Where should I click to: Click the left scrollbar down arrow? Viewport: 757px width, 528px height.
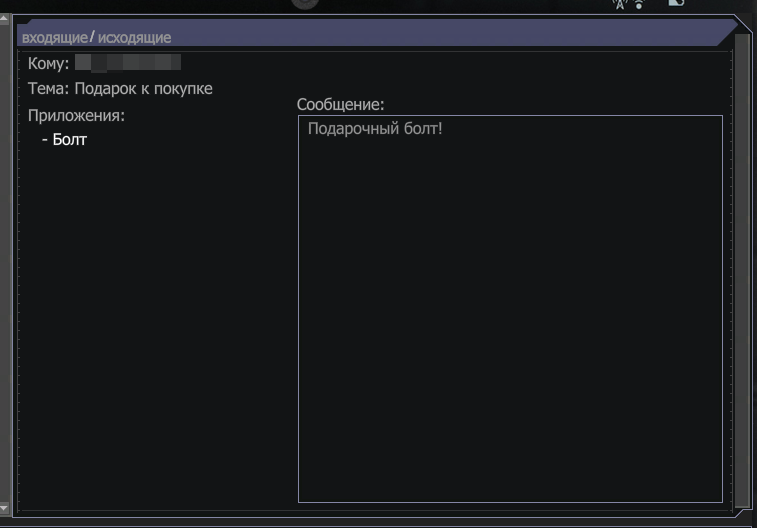[4, 508]
